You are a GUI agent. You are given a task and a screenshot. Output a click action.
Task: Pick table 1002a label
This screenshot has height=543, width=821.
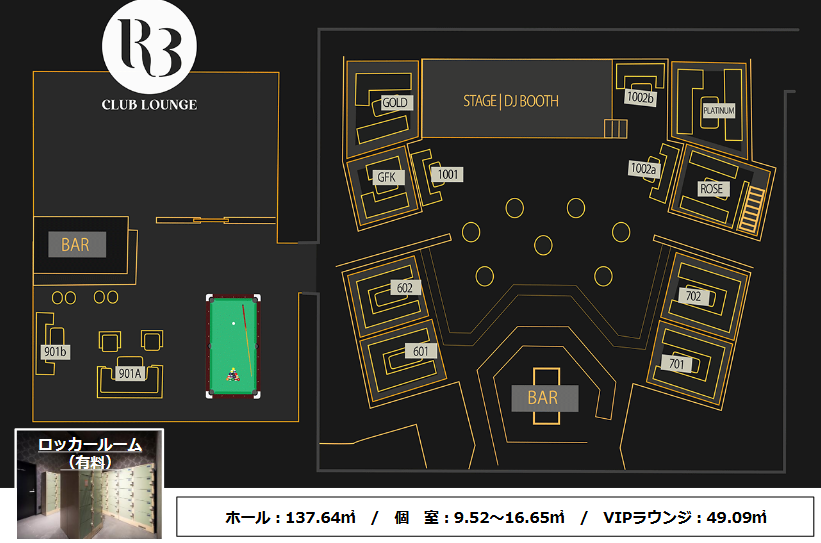(643, 170)
